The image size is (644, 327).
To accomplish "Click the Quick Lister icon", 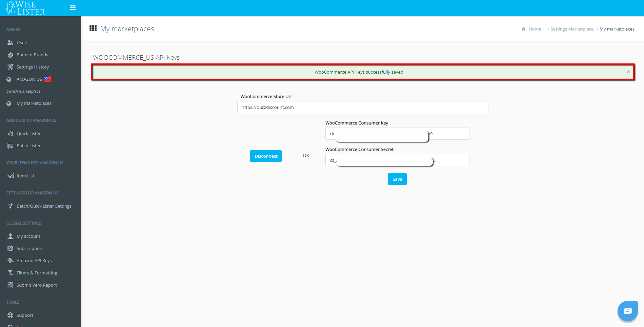I will [10, 133].
